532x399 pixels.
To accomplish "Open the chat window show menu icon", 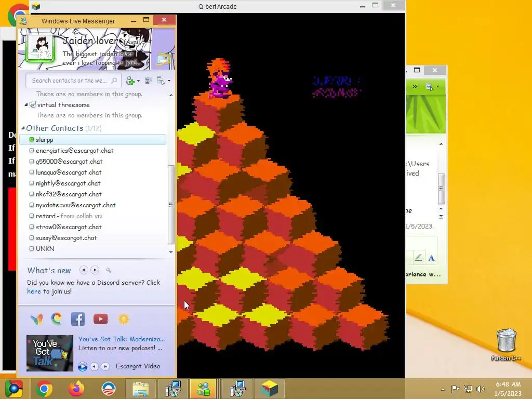I will pos(430,87).
